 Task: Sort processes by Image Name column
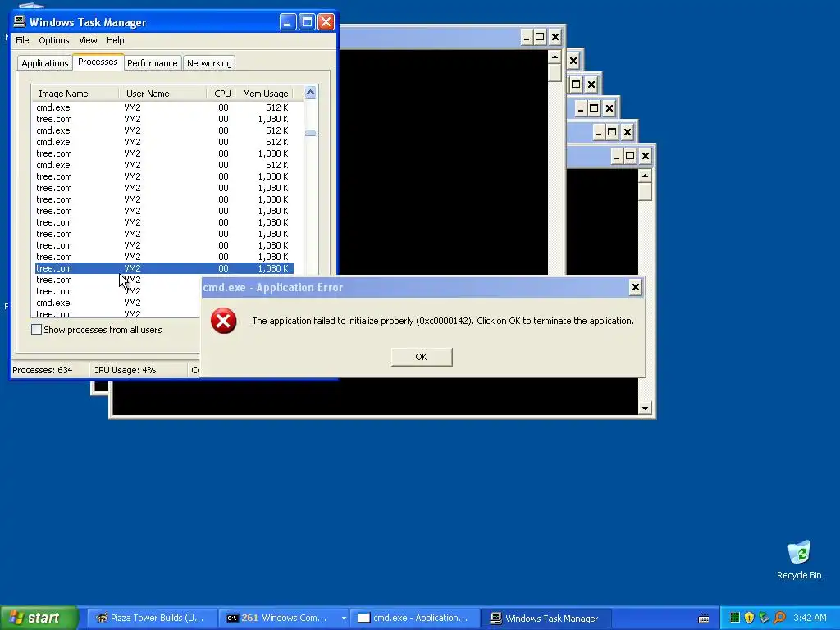75,94
